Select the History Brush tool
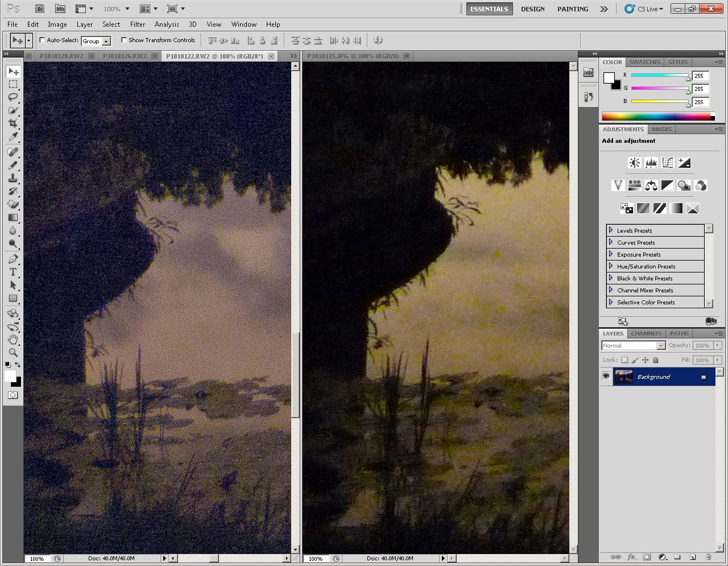The height and width of the screenshot is (566, 728). point(13,191)
